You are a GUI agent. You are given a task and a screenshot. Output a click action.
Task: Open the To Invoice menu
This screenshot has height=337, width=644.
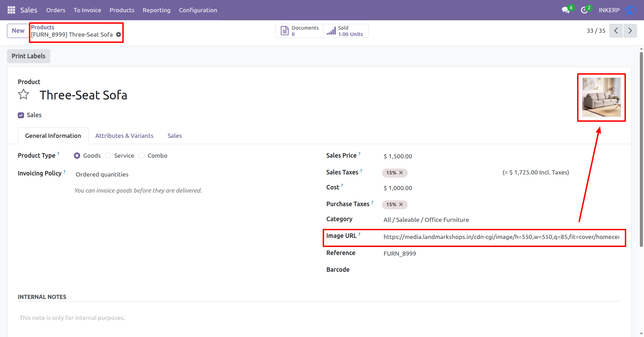click(87, 10)
